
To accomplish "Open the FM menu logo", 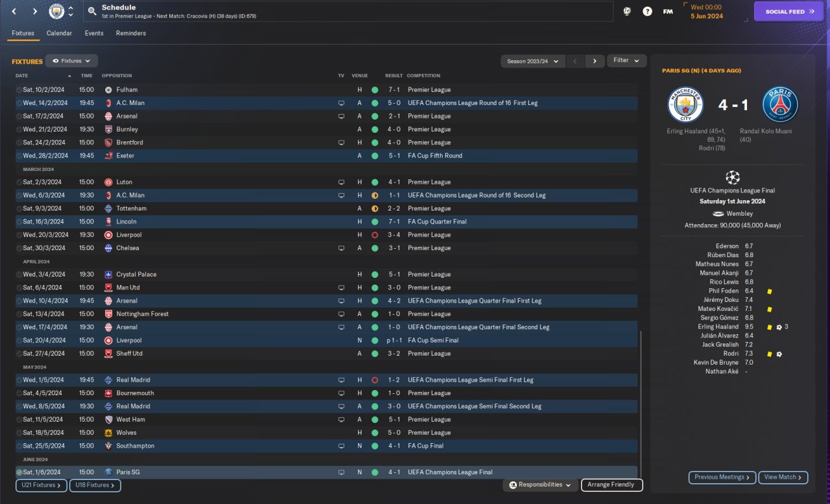I will 668,11.
